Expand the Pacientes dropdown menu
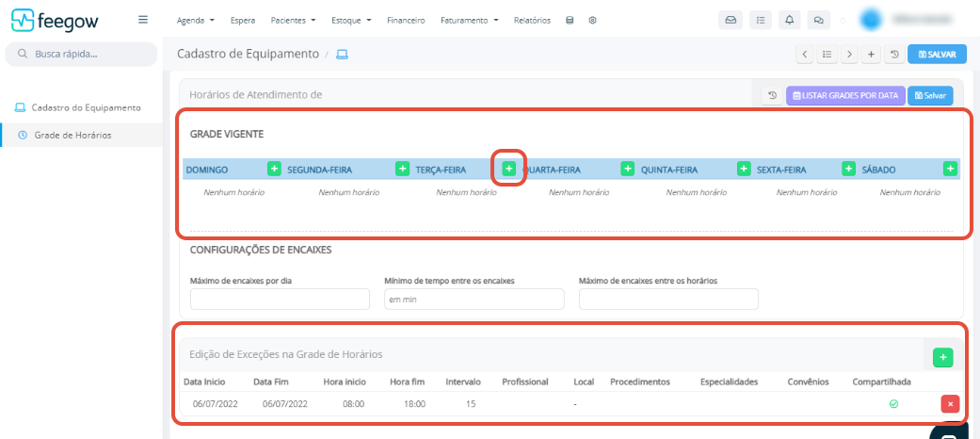The image size is (980, 439). click(x=293, y=20)
